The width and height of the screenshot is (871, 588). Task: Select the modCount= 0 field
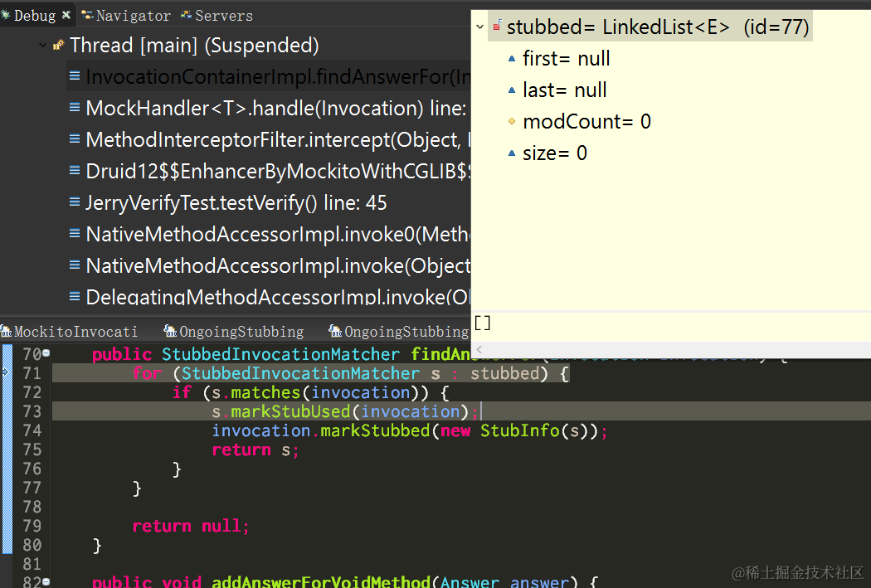[x=586, y=122]
